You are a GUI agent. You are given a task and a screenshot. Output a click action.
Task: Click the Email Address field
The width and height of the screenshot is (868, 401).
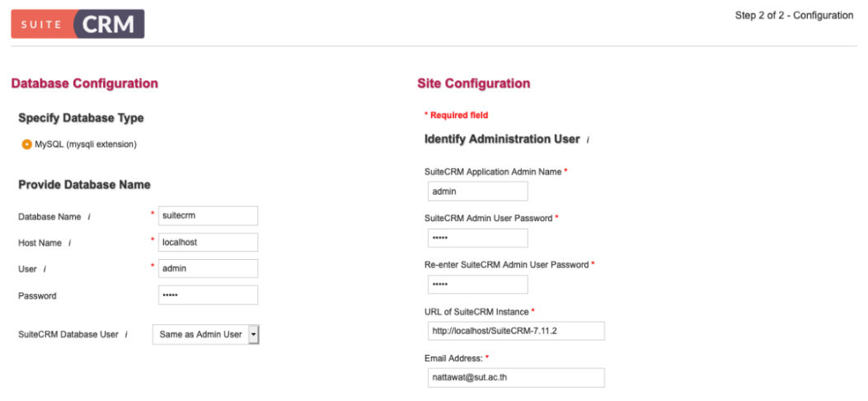516,378
